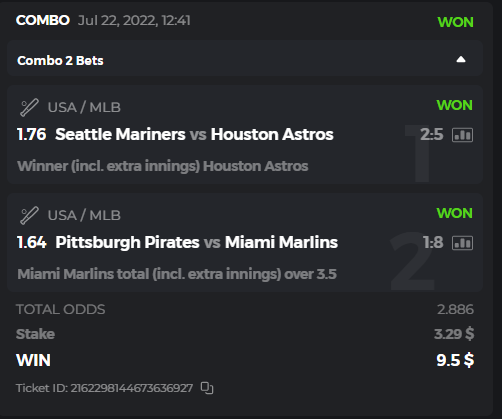Click the USA / MLB label in second bet
This screenshot has width=502, height=419.
click(x=84, y=215)
